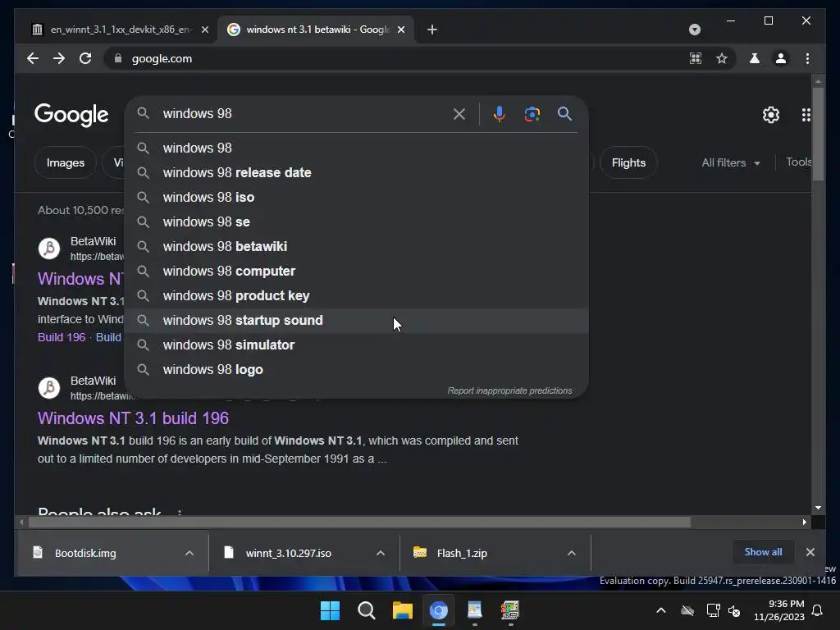Show all downloads

pyautogui.click(x=763, y=552)
